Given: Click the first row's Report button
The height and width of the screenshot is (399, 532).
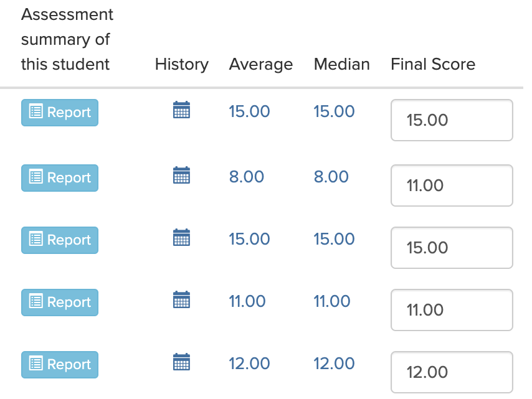Looking at the screenshot, I should (x=60, y=113).
